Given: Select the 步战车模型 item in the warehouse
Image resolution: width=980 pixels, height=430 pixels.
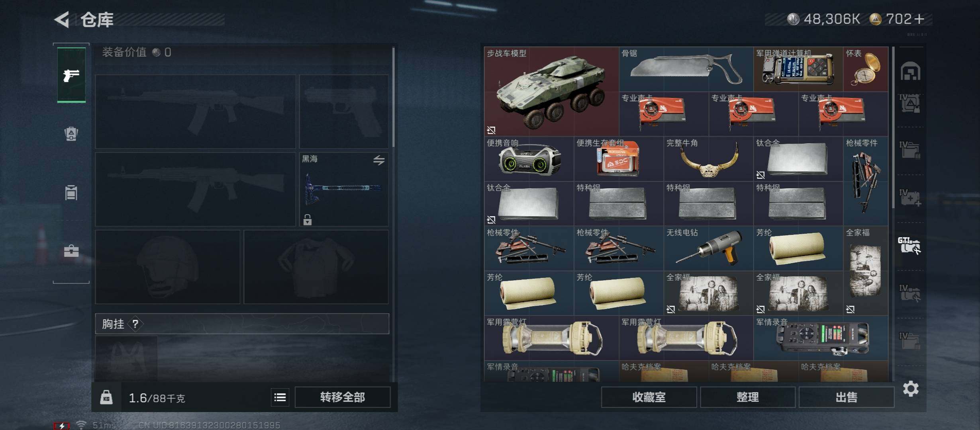Looking at the screenshot, I should tap(552, 92).
